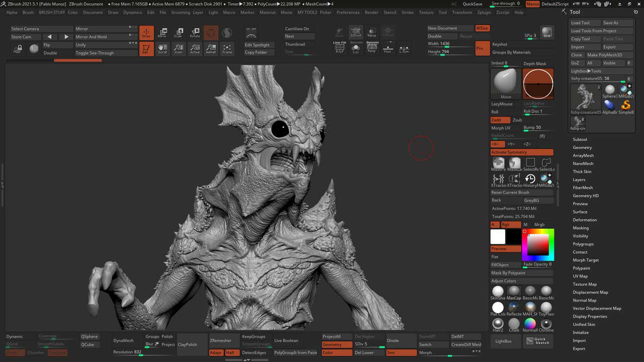Click the Zoom navigation icon
Image resolution: width=644 pixels, height=362 pixels.
pos(178,49)
